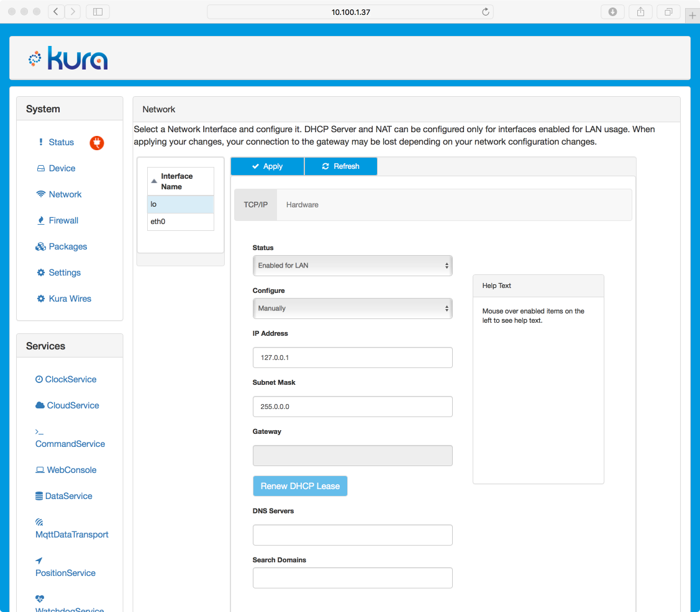
Task: Open the Packages page link
Action: pos(68,246)
